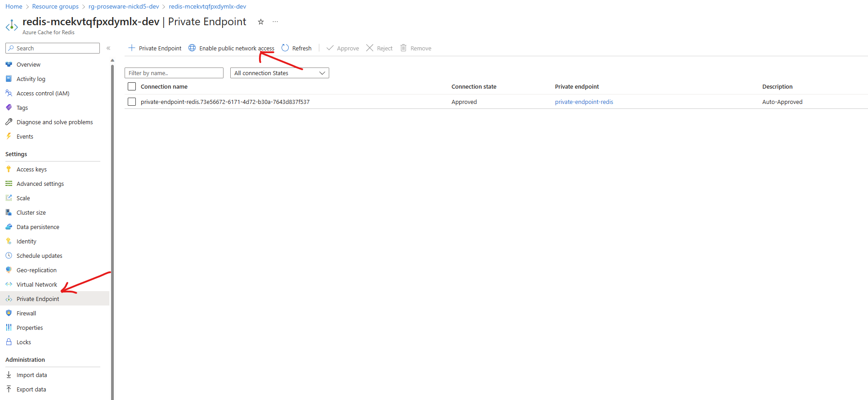Click the Diagnose and solve problems wrench icon
868x400 pixels.
pyautogui.click(x=9, y=122)
